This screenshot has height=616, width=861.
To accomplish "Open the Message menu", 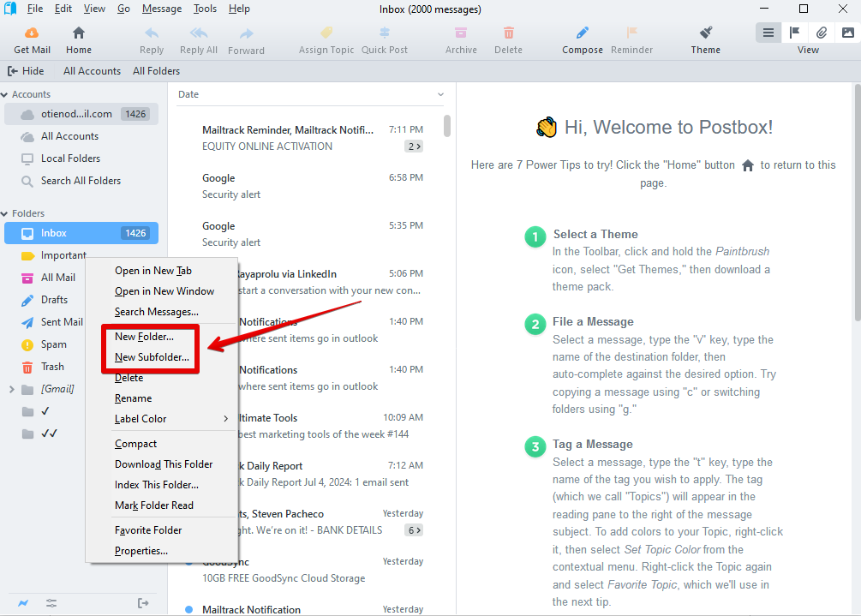I will (x=162, y=9).
